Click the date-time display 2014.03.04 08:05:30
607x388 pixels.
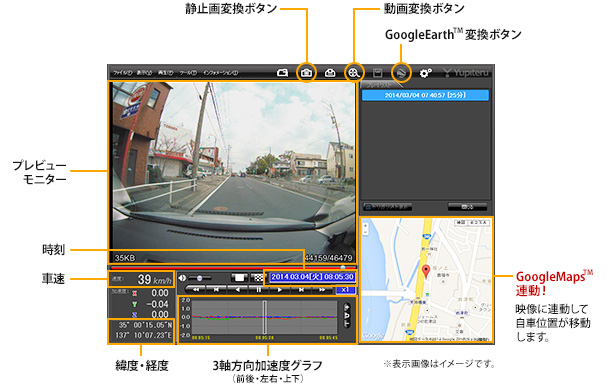pyautogui.click(x=312, y=277)
